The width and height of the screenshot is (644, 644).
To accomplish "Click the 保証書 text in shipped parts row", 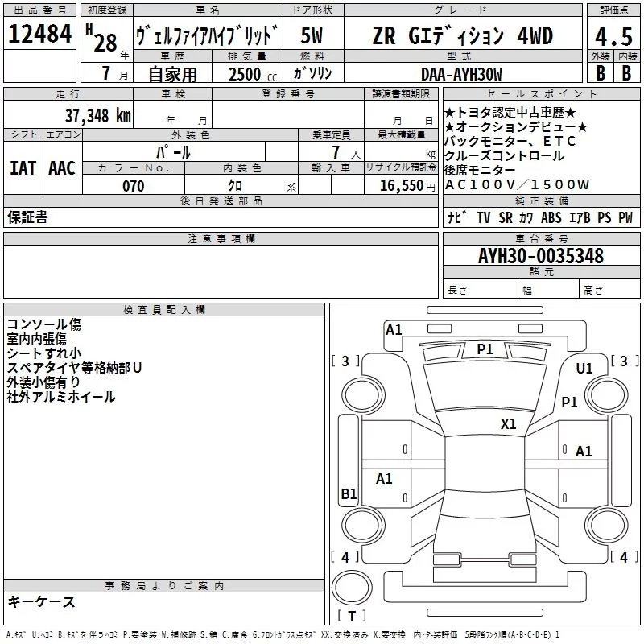I will tap(27, 217).
